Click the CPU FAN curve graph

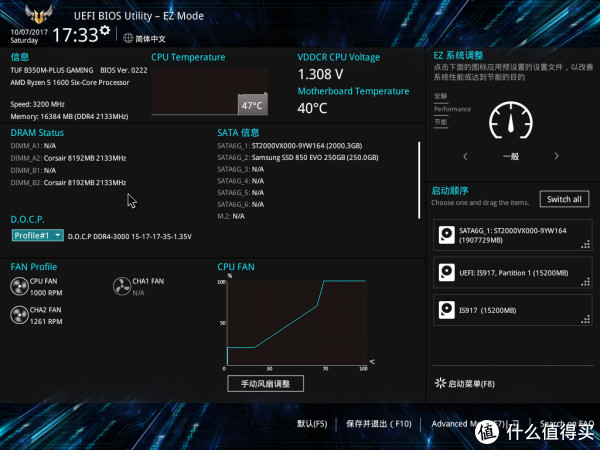[x=297, y=323]
